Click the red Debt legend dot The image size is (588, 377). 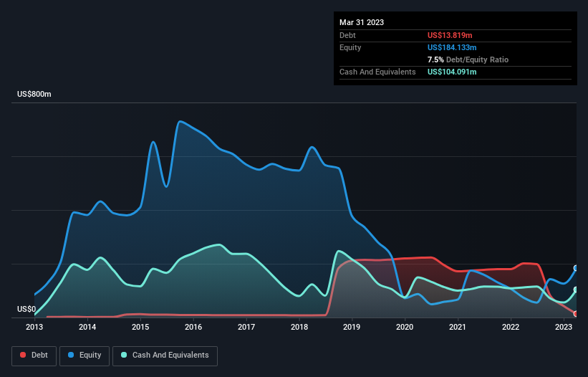point(23,355)
